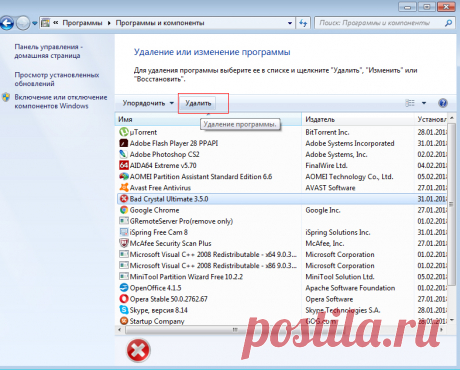This screenshot has height=370, width=460.
Task: Sort by the Установлено column header
Action: pos(431,119)
